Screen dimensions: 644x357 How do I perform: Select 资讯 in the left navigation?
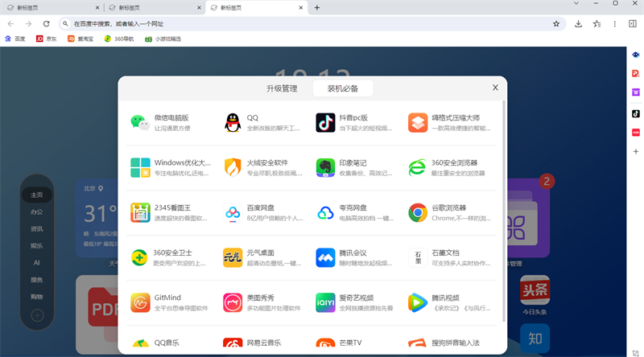[x=36, y=228]
